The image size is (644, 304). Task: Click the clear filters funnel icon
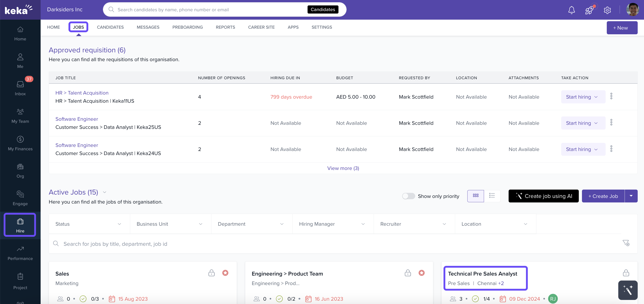[626, 243]
